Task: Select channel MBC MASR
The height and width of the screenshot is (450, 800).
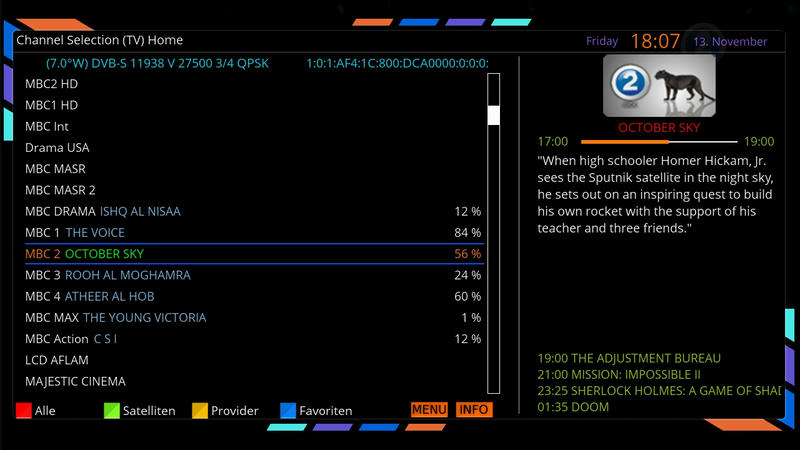Action: click(x=254, y=169)
